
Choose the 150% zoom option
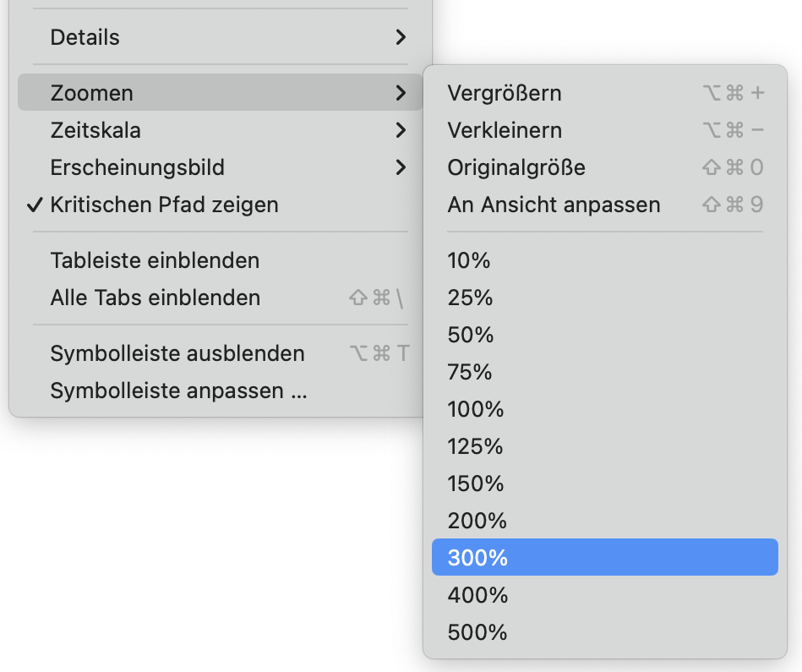point(475,484)
